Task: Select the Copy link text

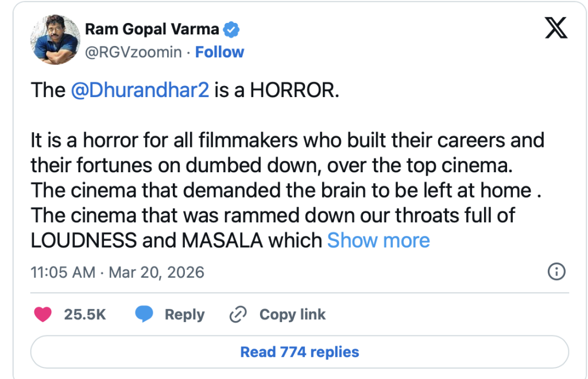Action: pyautogui.click(x=292, y=315)
